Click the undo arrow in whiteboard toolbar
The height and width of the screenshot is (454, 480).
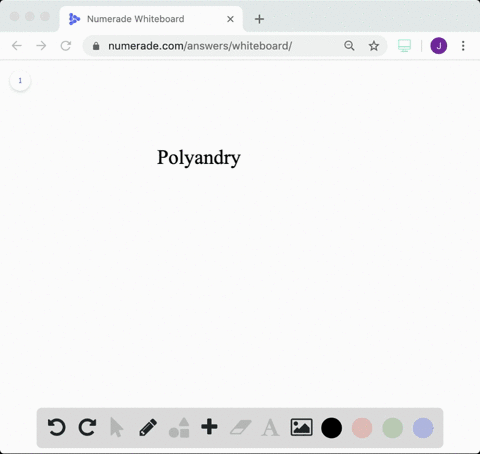pos(56,427)
